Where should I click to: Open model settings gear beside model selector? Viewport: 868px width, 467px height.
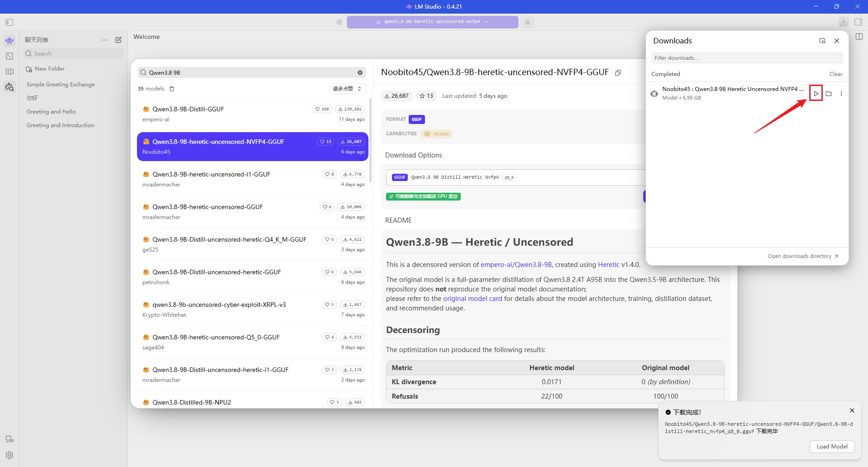tap(339, 22)
